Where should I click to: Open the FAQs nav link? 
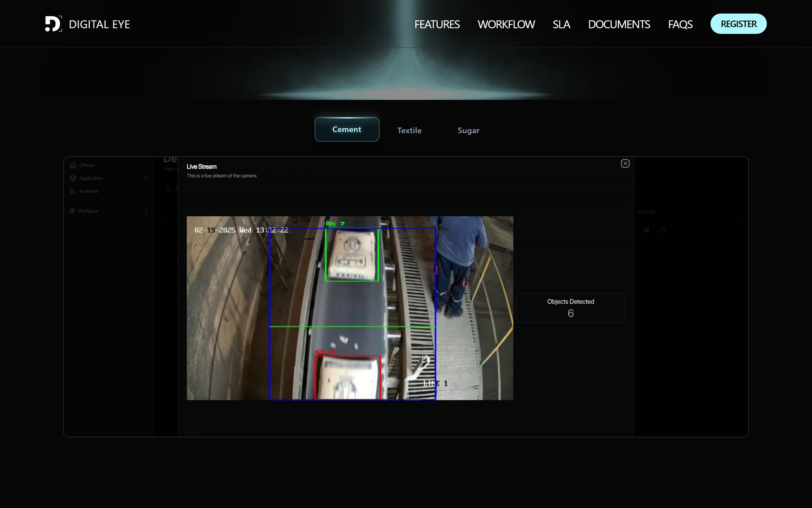click(x=680, y=24)
